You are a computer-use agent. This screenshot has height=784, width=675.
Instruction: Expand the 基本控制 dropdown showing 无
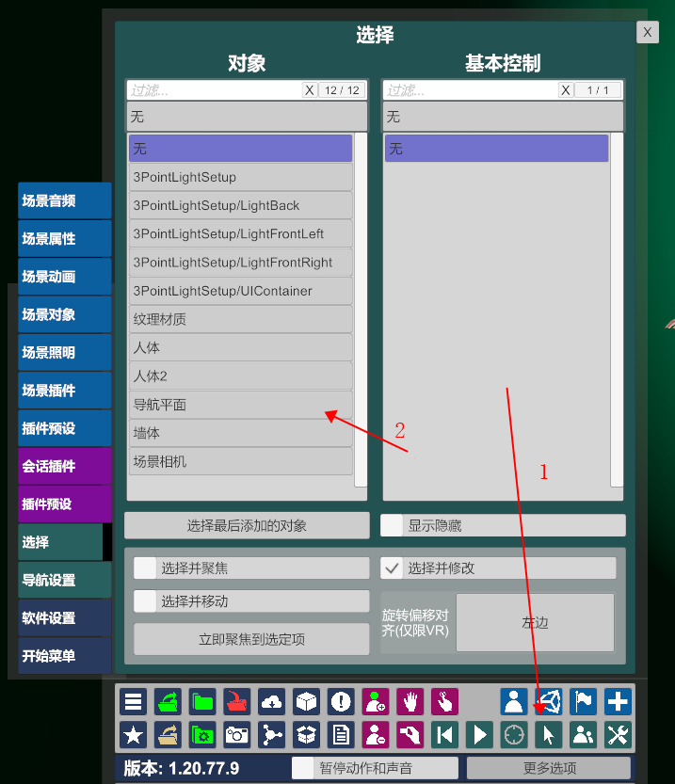pyautogui.click(x=503, y=117)
